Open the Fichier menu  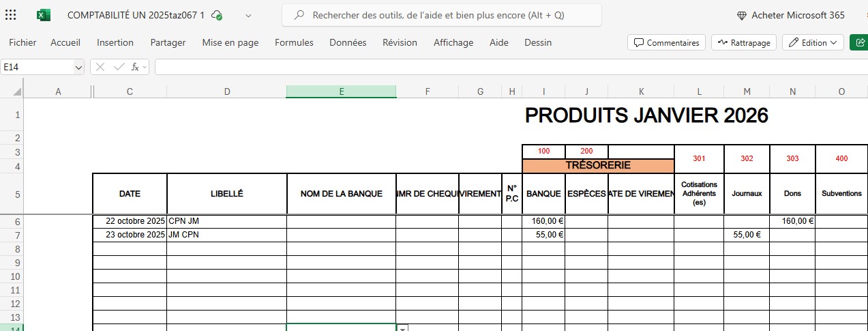23,42
